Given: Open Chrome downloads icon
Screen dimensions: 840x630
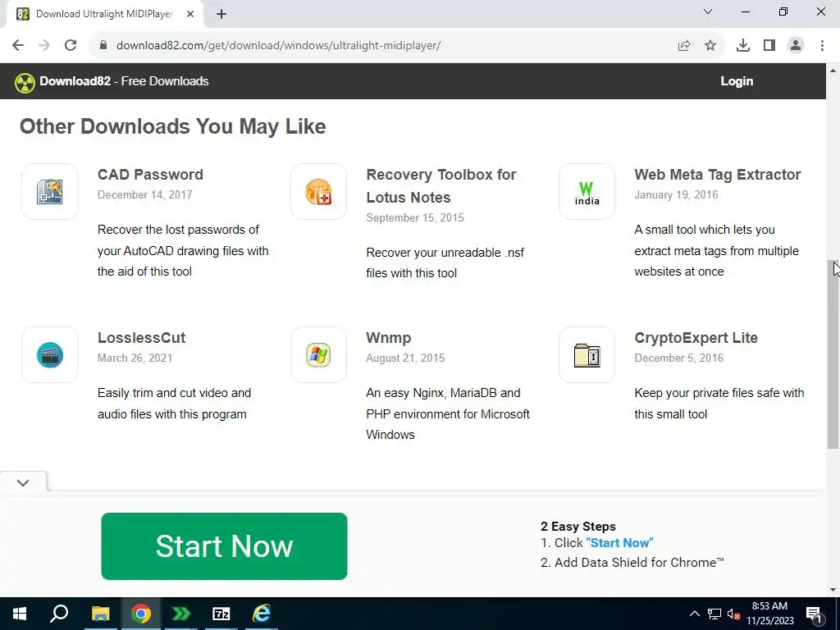Looking at the screenshot, I should point(743,46).
